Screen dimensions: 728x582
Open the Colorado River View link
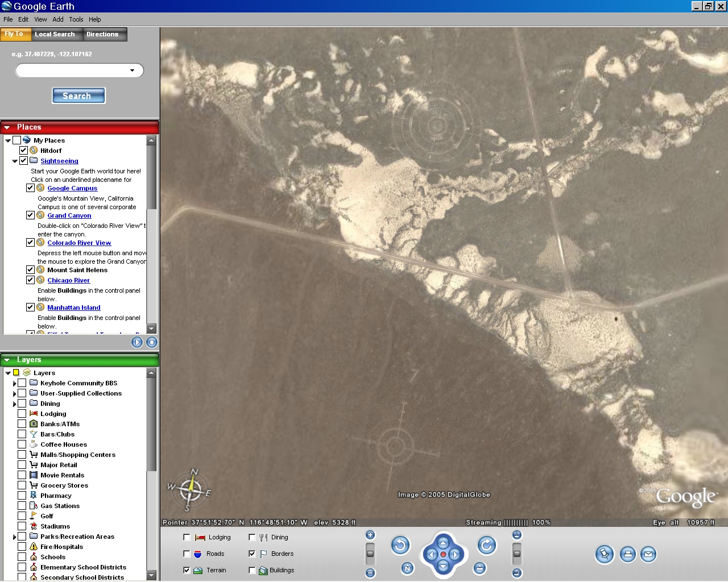point(79,243)
